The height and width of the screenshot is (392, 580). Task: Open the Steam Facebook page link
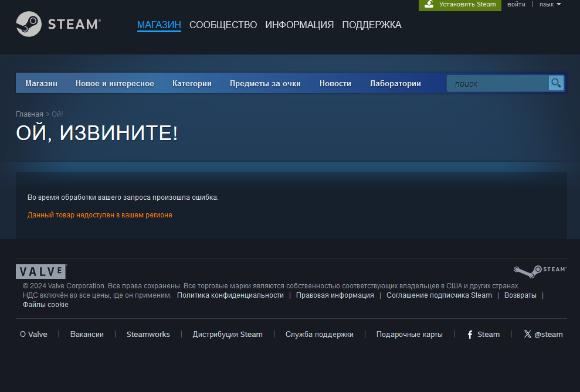(x=483, y=335)
